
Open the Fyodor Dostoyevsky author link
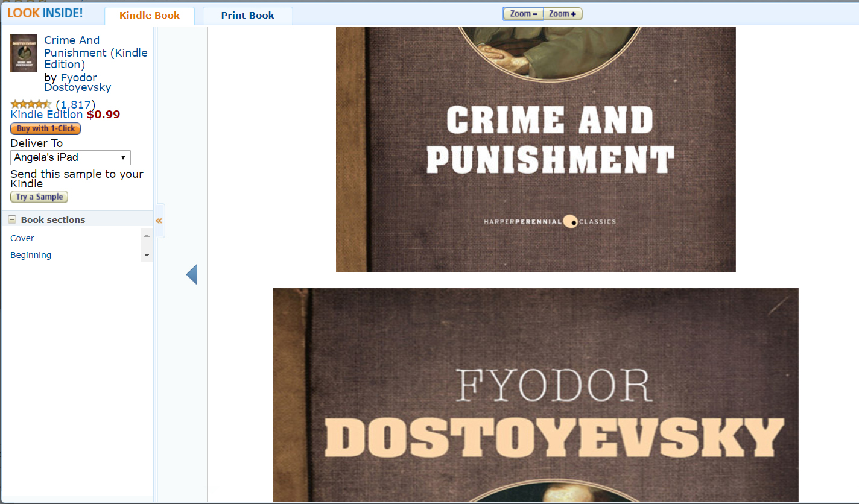coord(78,82)
